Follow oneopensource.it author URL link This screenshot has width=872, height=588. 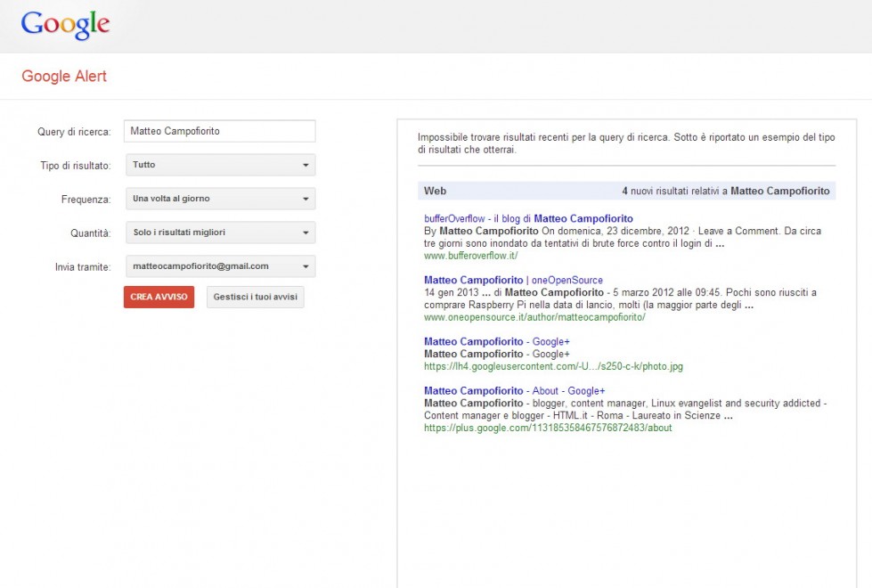click(x=534, y=317)
